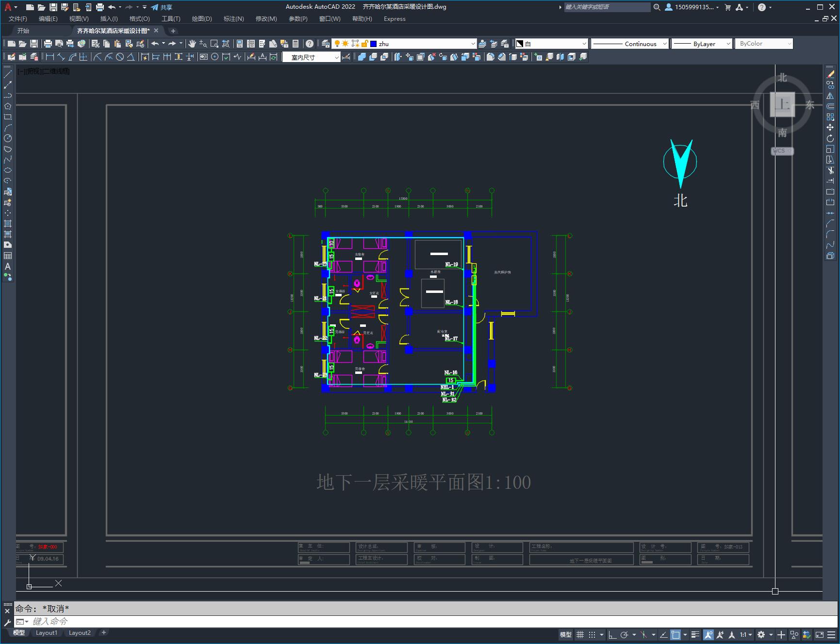Screen dimensions: 840x644
Task: Toggle polar tracking
Action: [625, 634]
